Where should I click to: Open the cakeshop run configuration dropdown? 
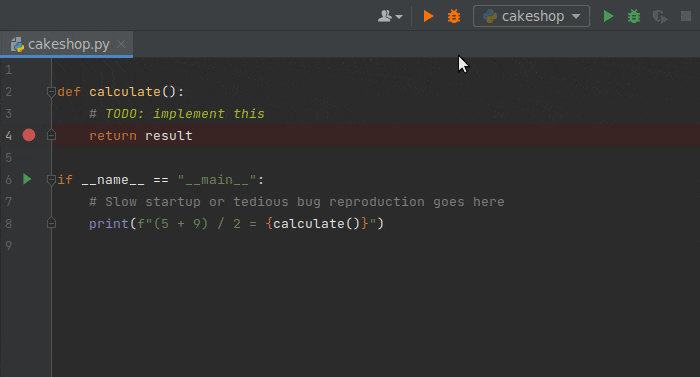[x=531, y=17]
